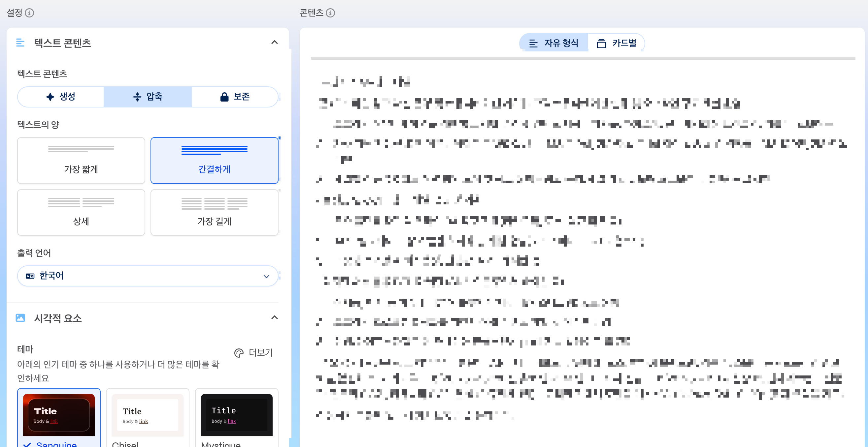868x447 pixels.
Task: Choose the 상세 text amount option
Action: click(x=81, y=212)
